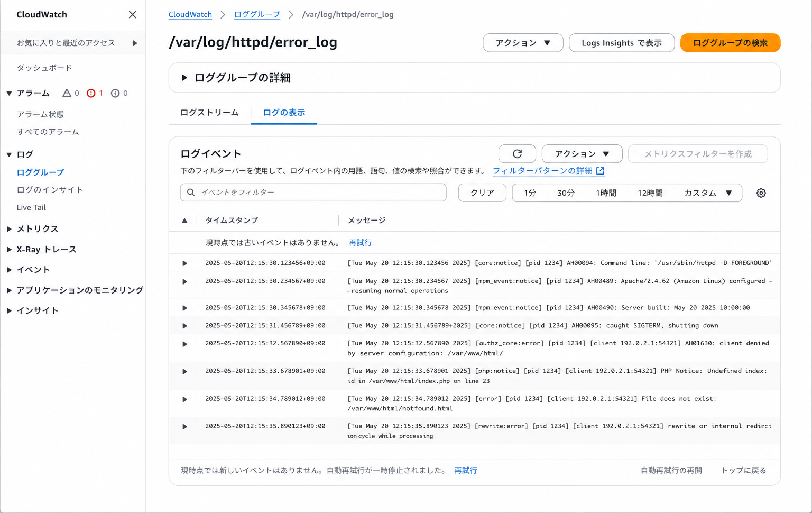
Task: Expand the log row at 12:15:30.345678
Action: click(184, 308)
